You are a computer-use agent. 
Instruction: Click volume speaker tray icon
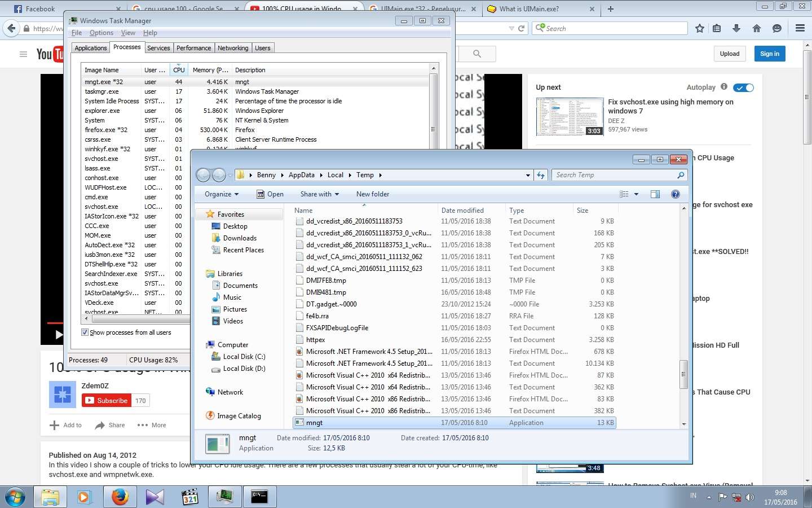[750, 497]
